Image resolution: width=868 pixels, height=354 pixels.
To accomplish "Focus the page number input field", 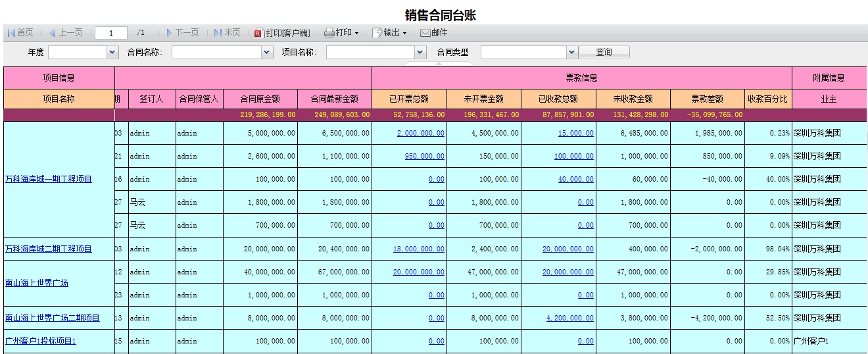I will pyautogui.click(x=111, y=33).
